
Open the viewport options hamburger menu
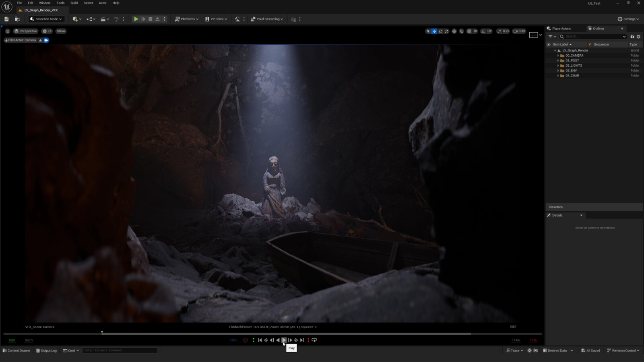(7, 31)
